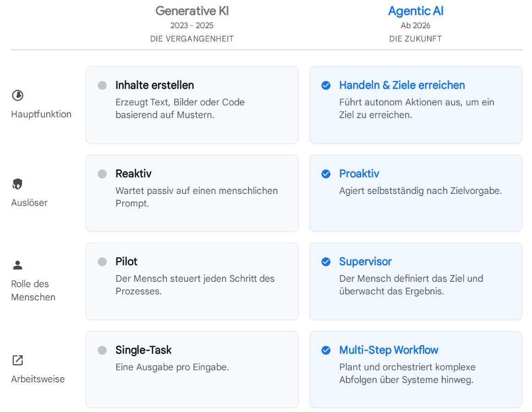Click the Hauptfunktion row icon

point(17,95)
